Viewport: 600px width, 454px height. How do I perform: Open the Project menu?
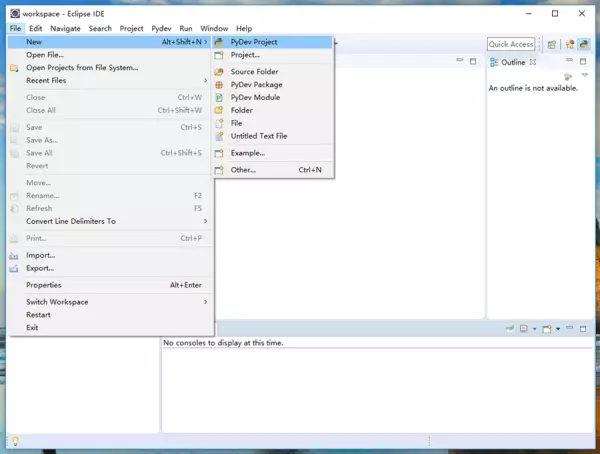pos(131,28)
